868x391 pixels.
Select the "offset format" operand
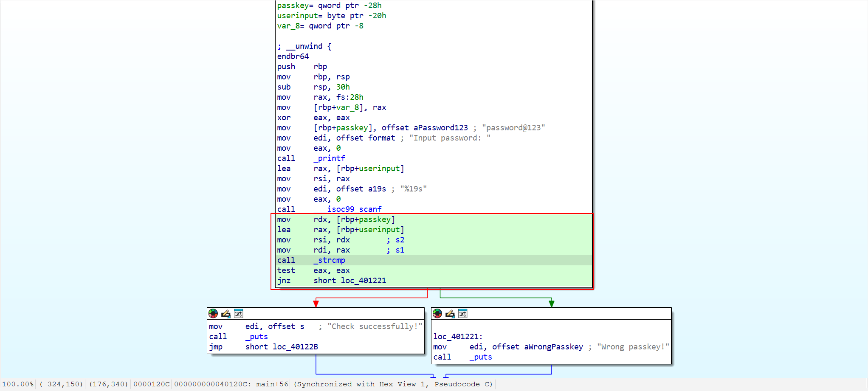tap(366, 138)
